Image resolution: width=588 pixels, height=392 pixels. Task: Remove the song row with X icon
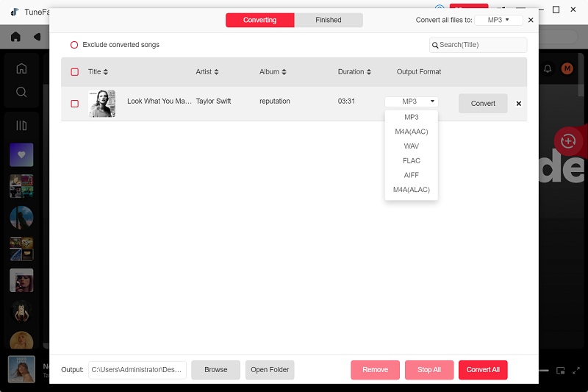519,104
